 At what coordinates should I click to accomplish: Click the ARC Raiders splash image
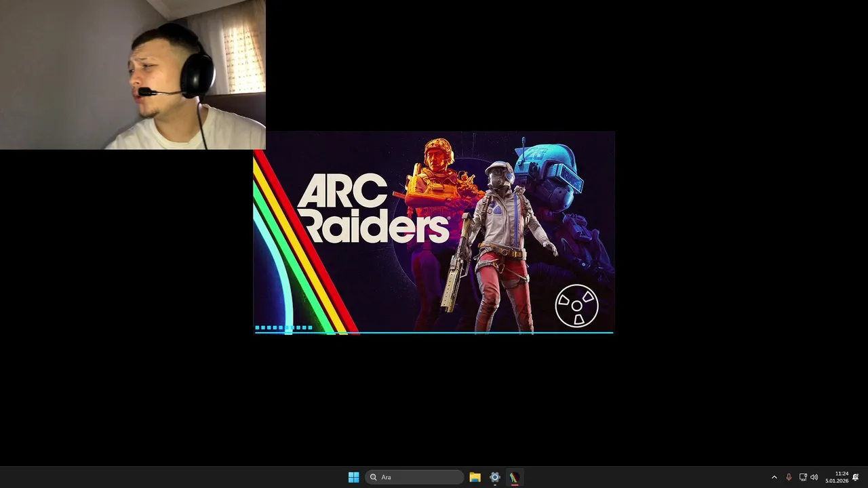click(434, 233)
